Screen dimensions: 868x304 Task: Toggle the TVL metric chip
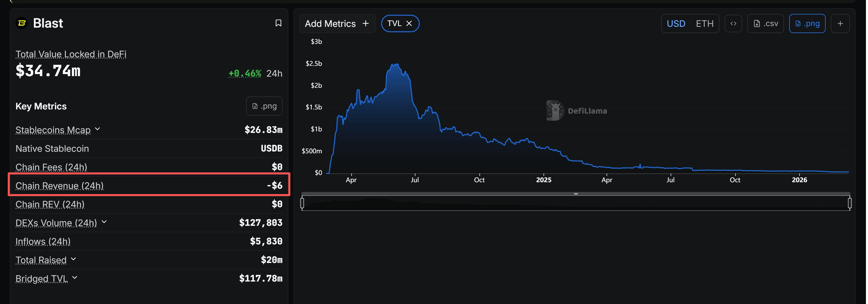pos(394,23)
